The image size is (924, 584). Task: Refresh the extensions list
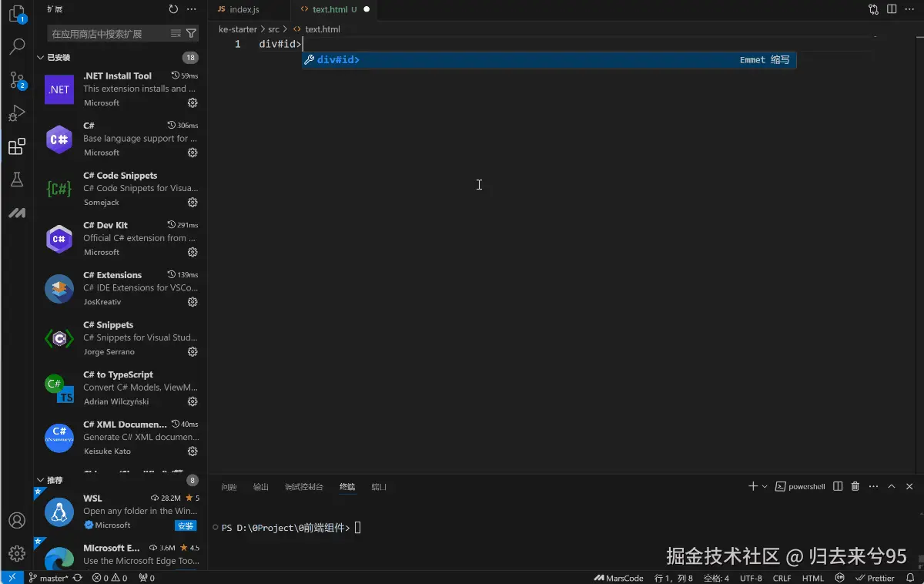point(173,9)
